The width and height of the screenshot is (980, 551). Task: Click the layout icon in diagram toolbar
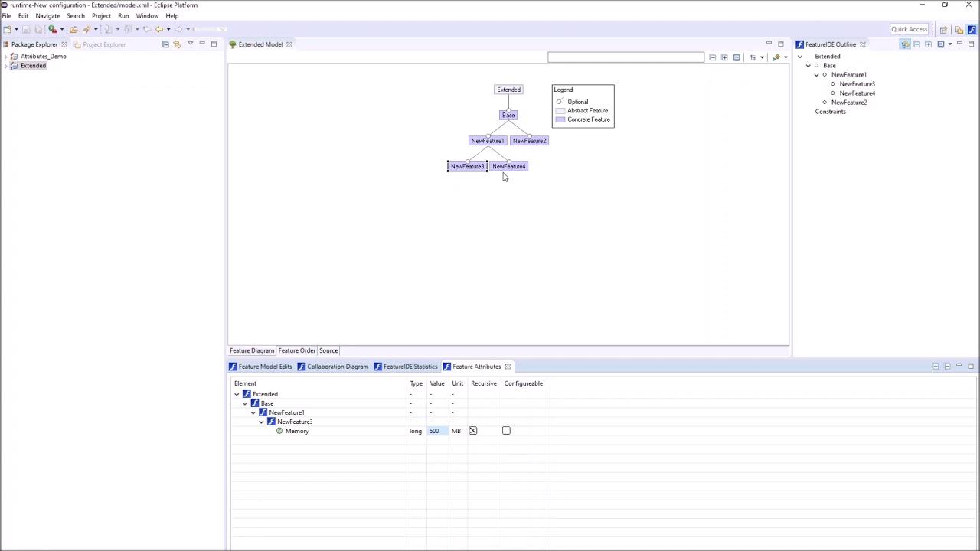(x=753, y=57)
